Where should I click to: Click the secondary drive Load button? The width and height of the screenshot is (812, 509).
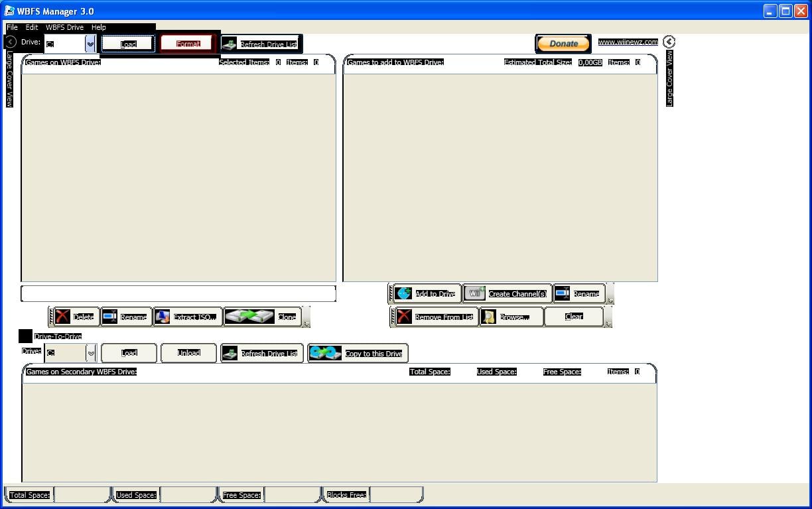click(129, 353)
